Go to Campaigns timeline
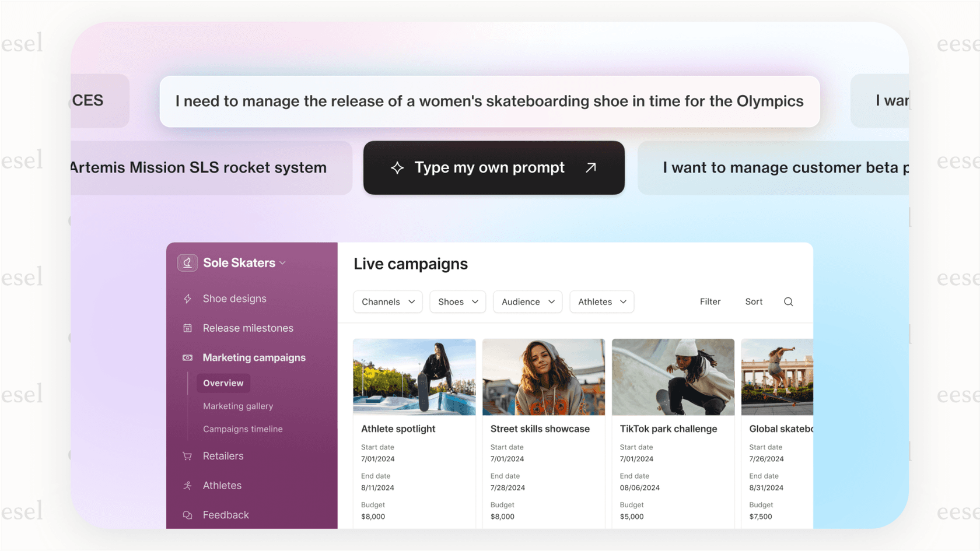 tap(243, 429)
